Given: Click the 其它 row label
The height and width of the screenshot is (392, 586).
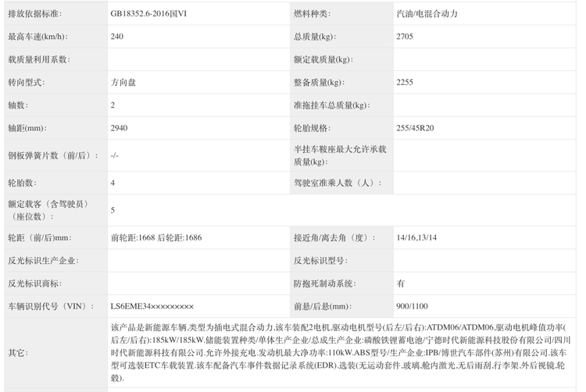Looking at the screenshot, I should pos(19,352).
